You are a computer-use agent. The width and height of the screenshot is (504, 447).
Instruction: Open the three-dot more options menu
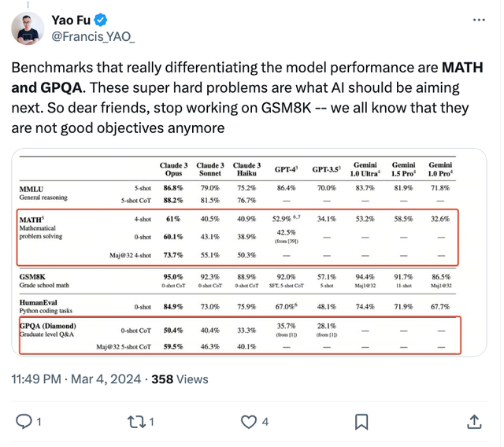coord(479,20)
